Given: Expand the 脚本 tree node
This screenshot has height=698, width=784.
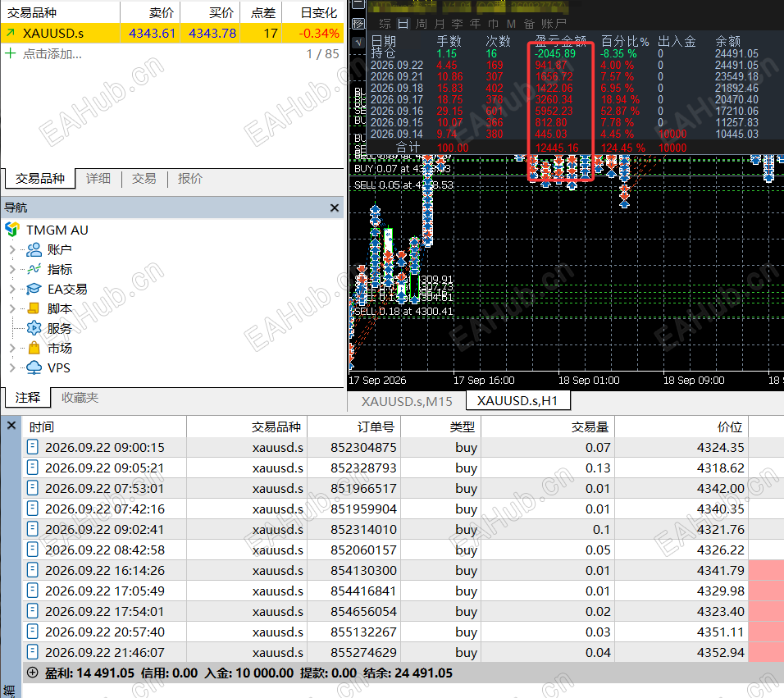Looking at the screenshot, I should pos(12,308).
